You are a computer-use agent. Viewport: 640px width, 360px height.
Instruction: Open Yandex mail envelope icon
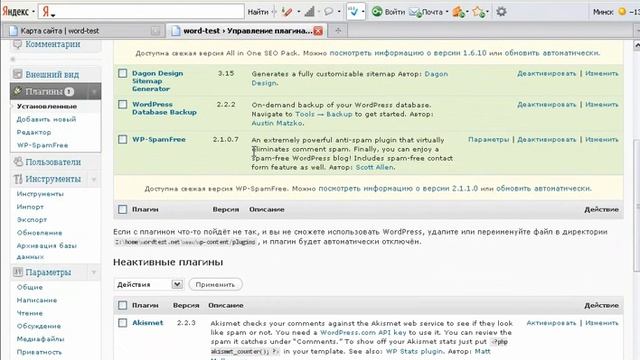tap(415, 12)
